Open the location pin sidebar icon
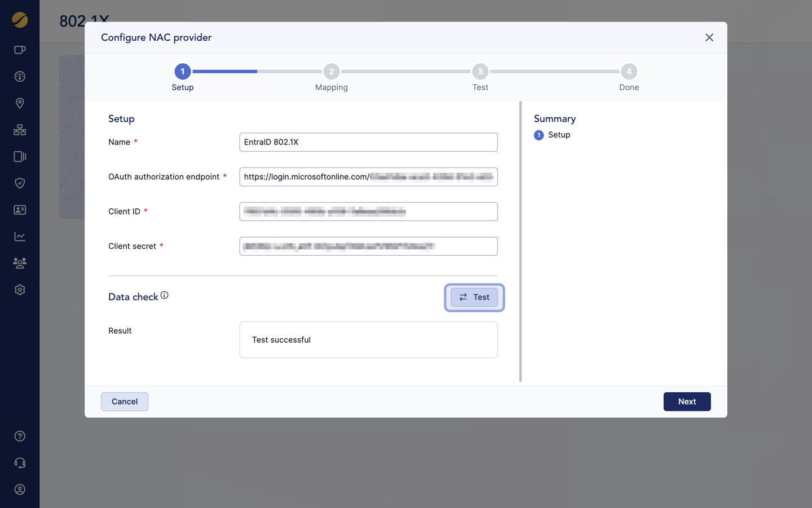This screenshot has width=812, height=508. point(20,103)
